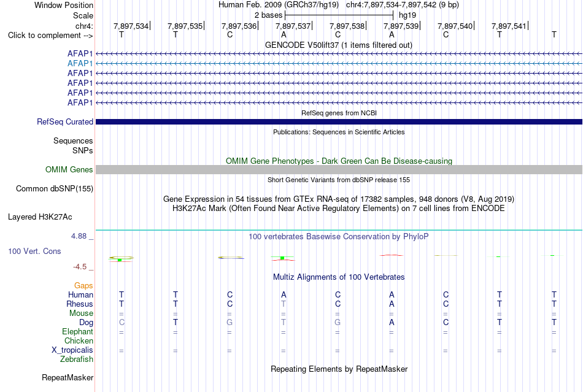Click the gray OMIM Genes item bar
This screenshot has height=392, width=583.
tap(339, 169)
